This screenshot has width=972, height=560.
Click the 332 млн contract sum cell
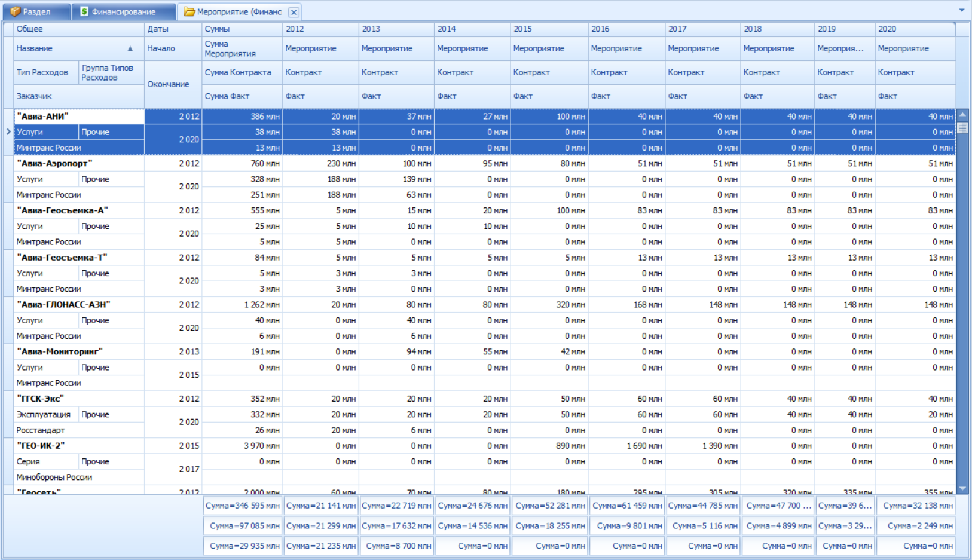click(242, 414)
